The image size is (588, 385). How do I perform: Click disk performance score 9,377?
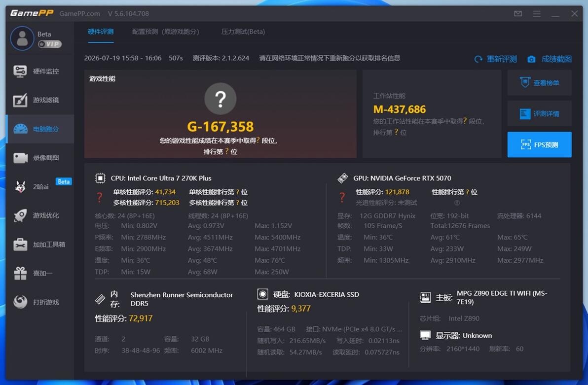click(x=301, y=309)
